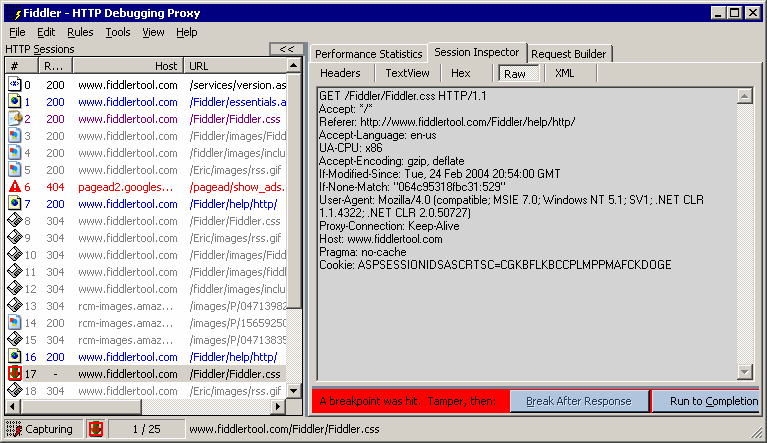
Task: Click the Cookie header line in raw request
Action: click(x=495, y=265)
